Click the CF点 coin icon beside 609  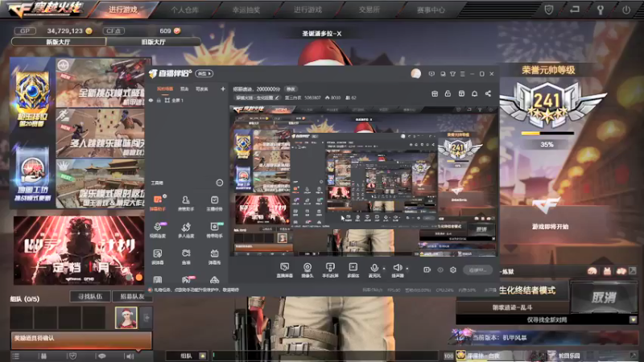(177, 31)
